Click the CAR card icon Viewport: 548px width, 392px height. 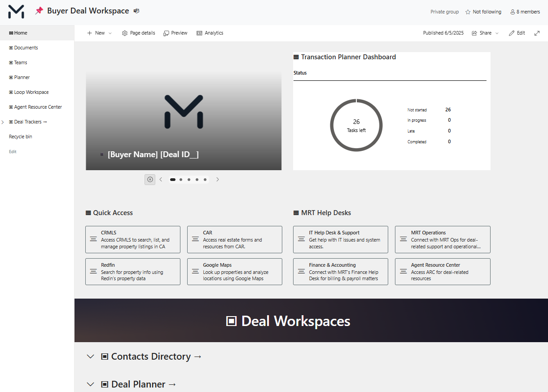point(195,239)
